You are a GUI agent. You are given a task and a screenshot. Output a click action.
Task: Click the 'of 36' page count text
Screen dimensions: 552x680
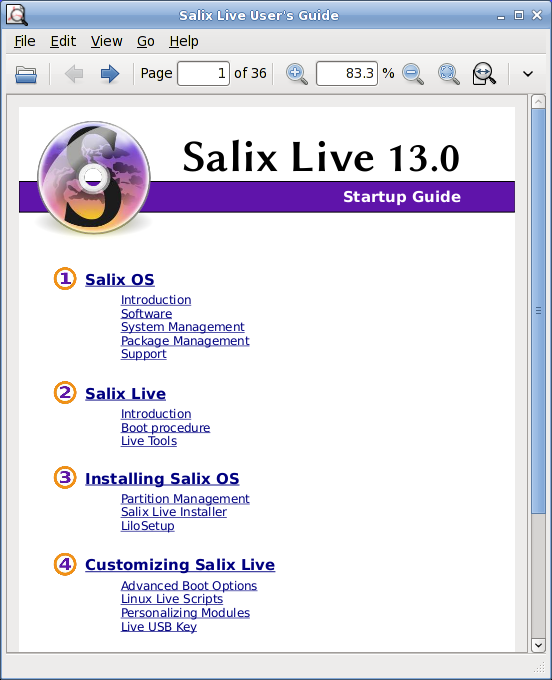click(250, 73)
